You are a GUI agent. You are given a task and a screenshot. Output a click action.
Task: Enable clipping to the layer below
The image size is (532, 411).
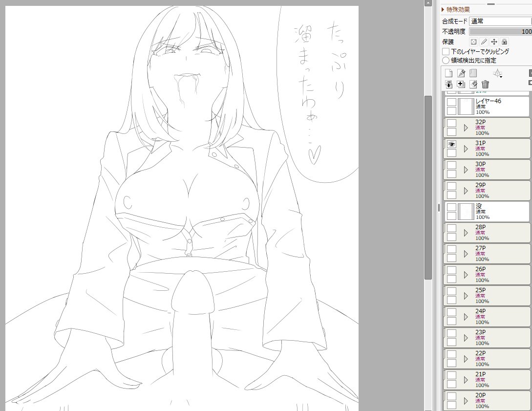446,51
